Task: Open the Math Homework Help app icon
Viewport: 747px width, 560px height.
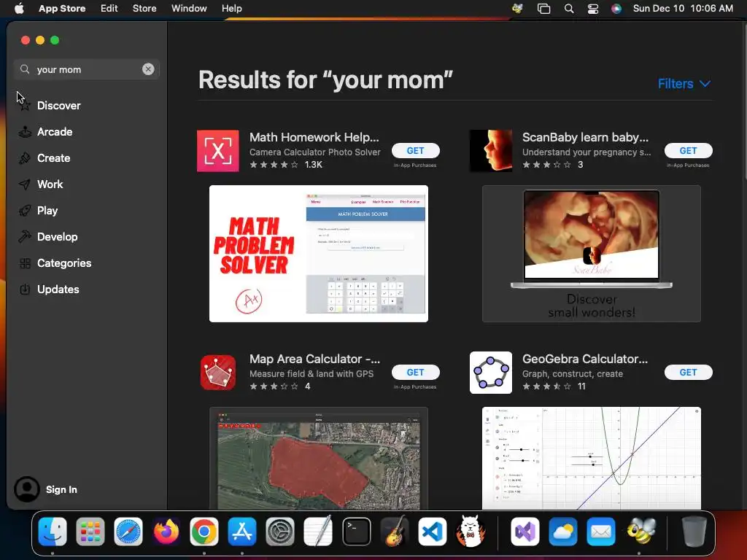Action: pos(217,150)
